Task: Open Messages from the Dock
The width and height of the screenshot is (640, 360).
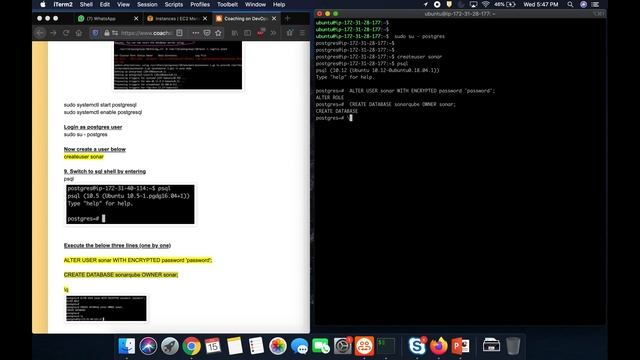Action: tap(300, 346)
